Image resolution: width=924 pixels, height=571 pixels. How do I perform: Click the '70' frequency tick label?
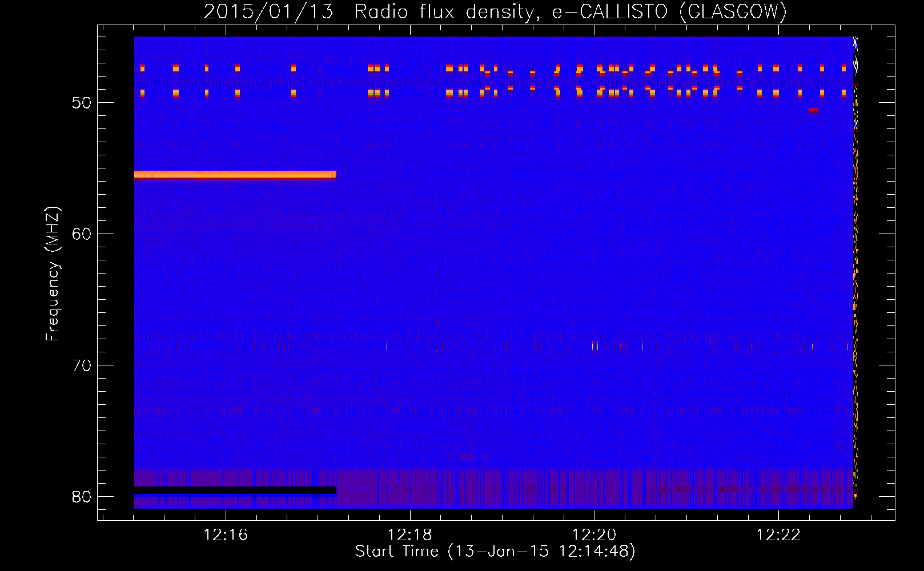[x=82, y=365]
